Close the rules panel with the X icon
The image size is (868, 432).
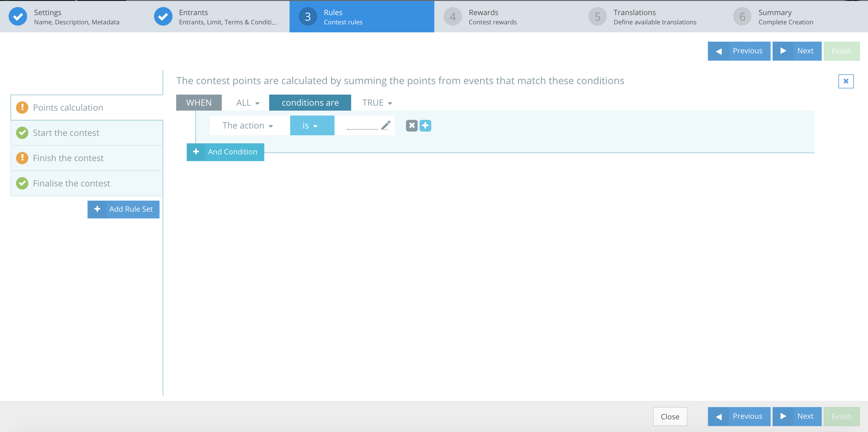click(846, 81)
